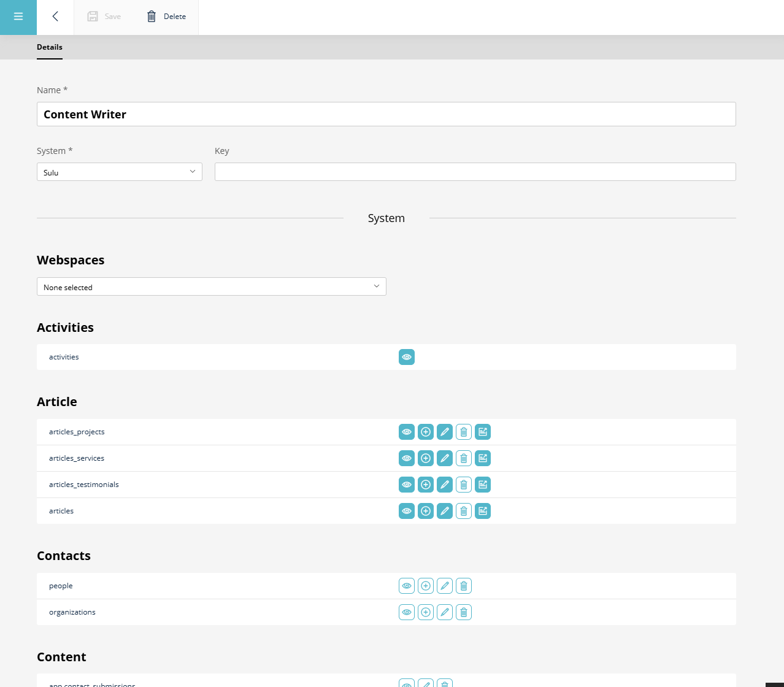Click the articles_services row label
Image resolution: width=784 pixels, height=687 pixels.
(x=77, y=458)
